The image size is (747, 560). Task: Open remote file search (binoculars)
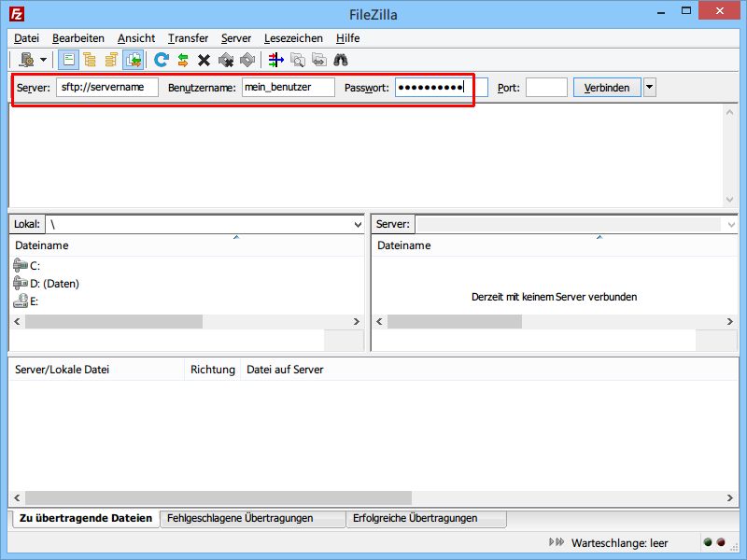point(341,60)
